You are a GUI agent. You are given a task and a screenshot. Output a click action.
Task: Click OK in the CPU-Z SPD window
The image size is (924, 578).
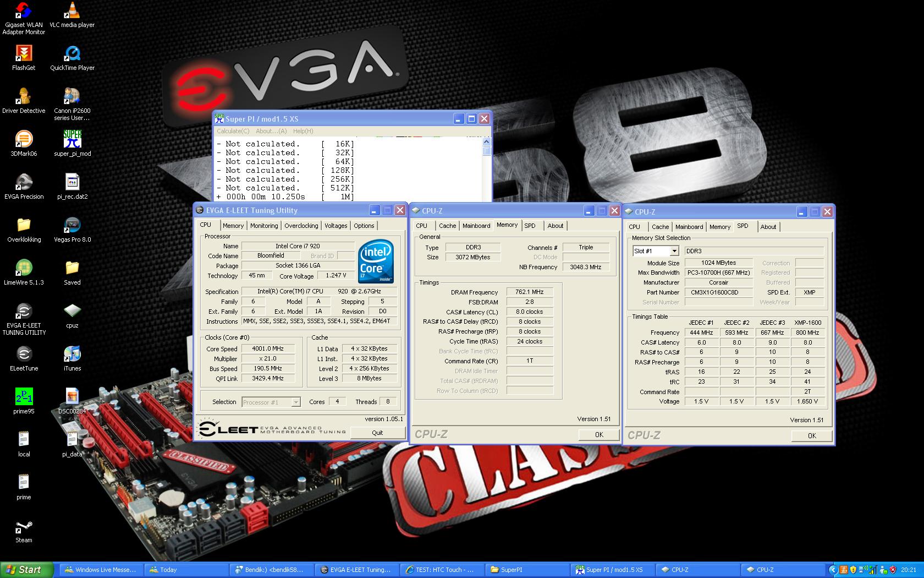pyautogui.click(x=812, y=435)
